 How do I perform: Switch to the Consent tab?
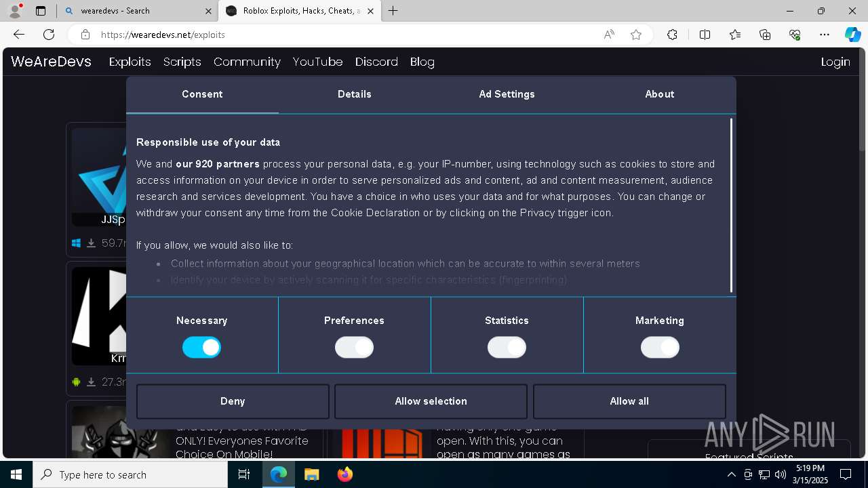[x=202, y=94]
